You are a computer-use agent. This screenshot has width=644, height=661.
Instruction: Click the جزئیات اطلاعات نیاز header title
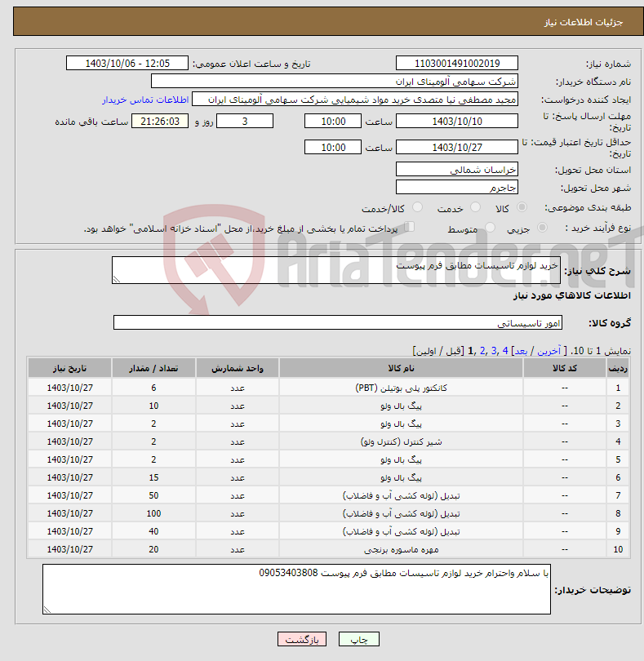point(584,22)
